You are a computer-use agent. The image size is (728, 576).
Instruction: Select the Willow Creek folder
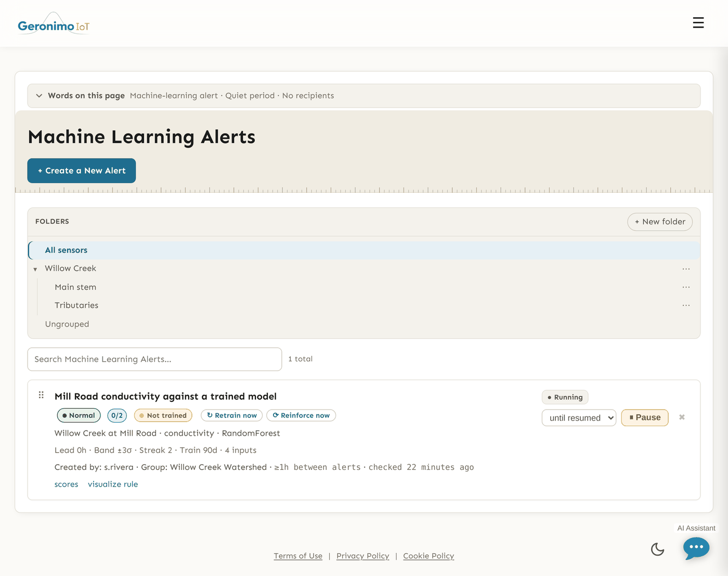[x=71, y=268]
